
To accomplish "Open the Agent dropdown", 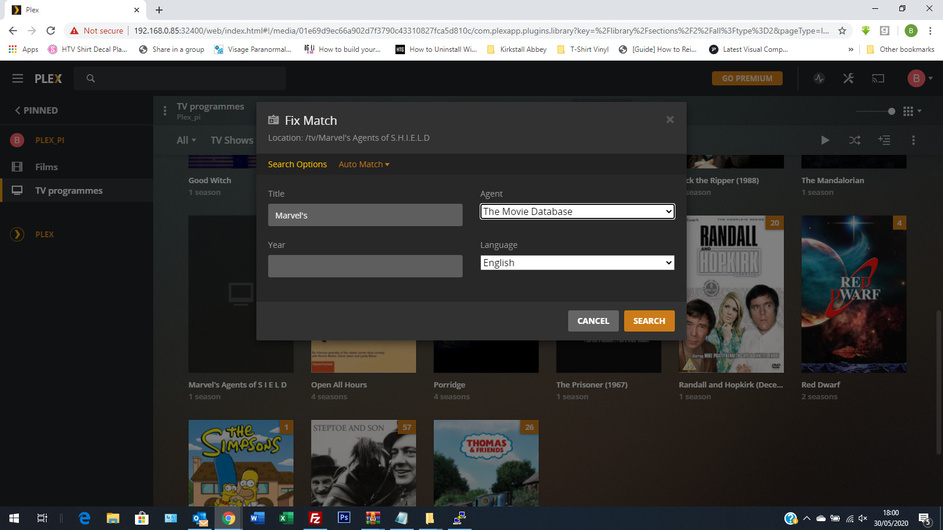I will 577,211.
